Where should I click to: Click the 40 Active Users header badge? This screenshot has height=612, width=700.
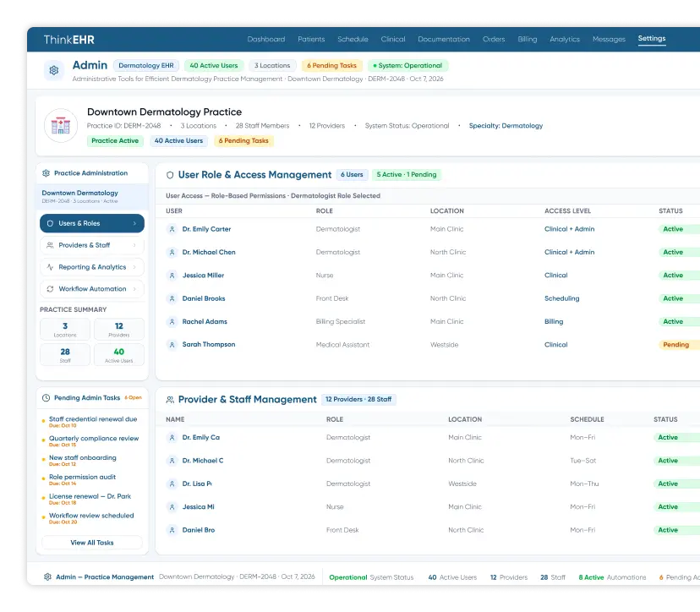[214, 66]
